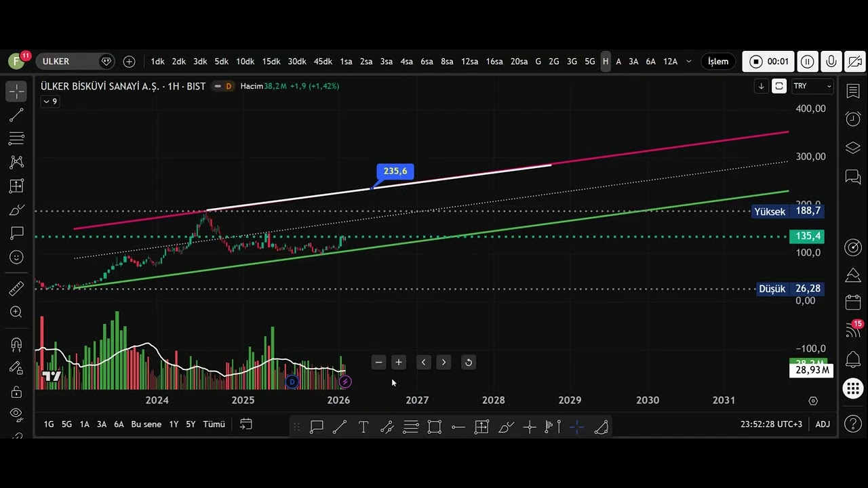Open the notifications bell
The width and height of the screenshot is (868, 488).
[x=853, y=359]
